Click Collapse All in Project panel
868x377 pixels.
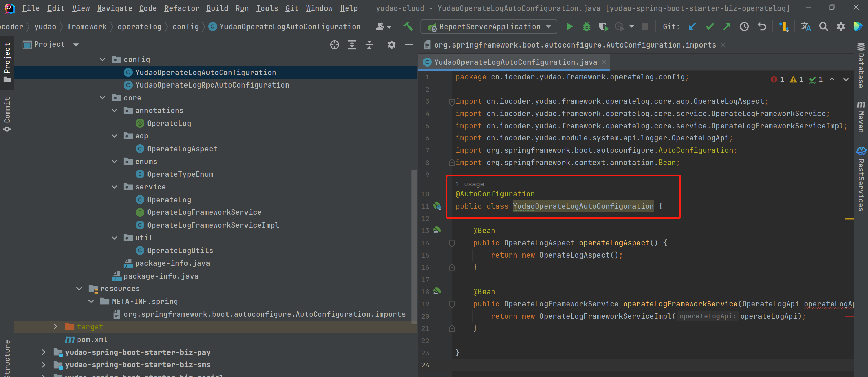pos(369,45)
